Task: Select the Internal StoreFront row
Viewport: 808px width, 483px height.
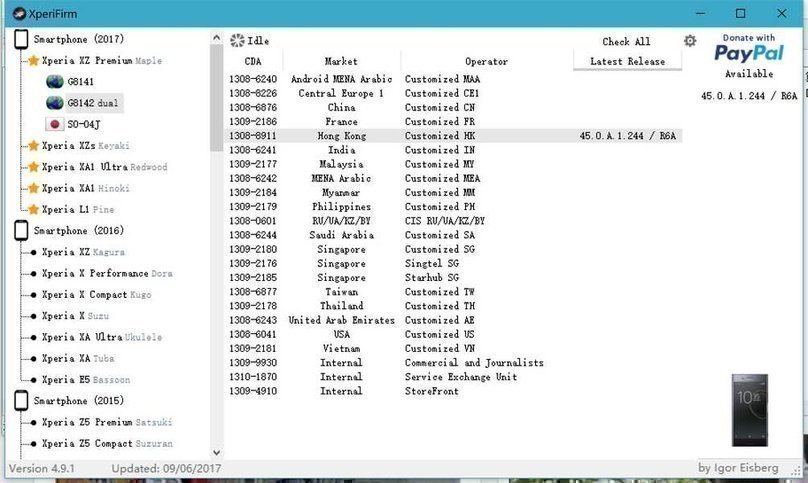Action: pos(453,391)
